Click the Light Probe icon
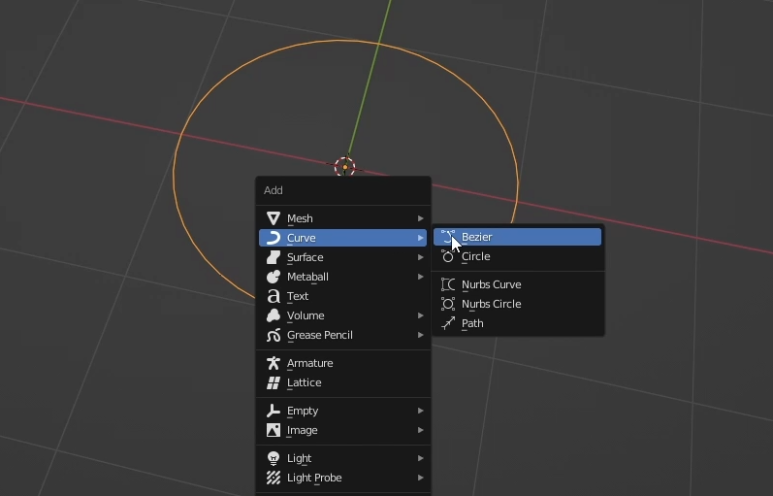Viewport: 773px width, 496px height. click(x=273, y=478)
